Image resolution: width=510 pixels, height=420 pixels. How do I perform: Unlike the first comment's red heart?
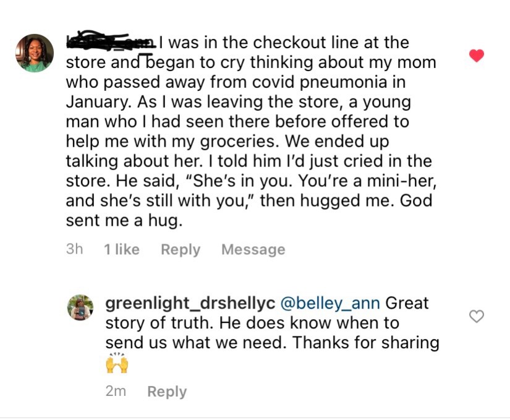476,56
